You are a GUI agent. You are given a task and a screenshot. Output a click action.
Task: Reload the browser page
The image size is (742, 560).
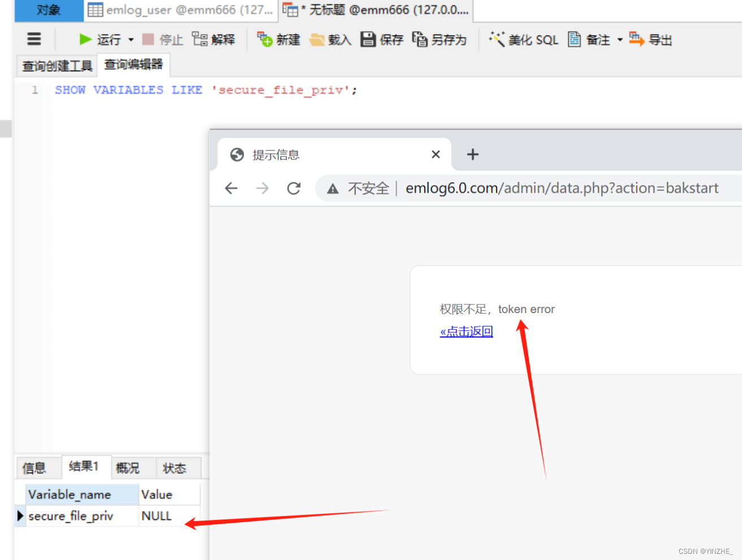pyautogui.click(x=294, y=188)
